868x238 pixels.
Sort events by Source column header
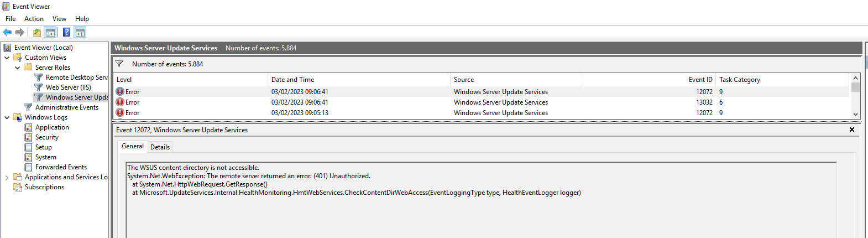coord(517,80)
